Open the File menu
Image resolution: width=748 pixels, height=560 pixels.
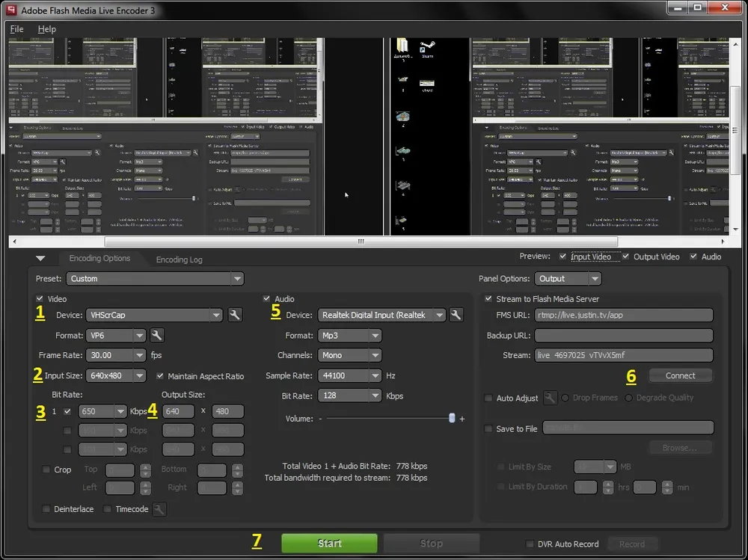tap(16, 29)
